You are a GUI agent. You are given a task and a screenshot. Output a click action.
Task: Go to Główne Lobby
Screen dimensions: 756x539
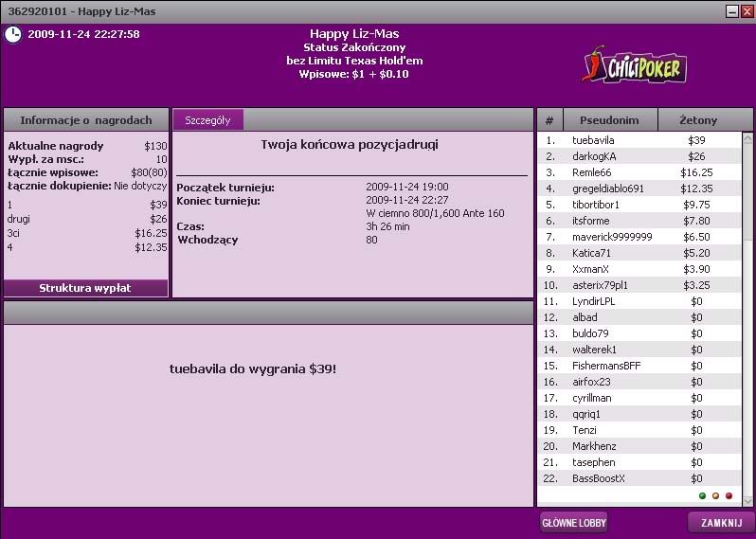(x=574, y=523)
